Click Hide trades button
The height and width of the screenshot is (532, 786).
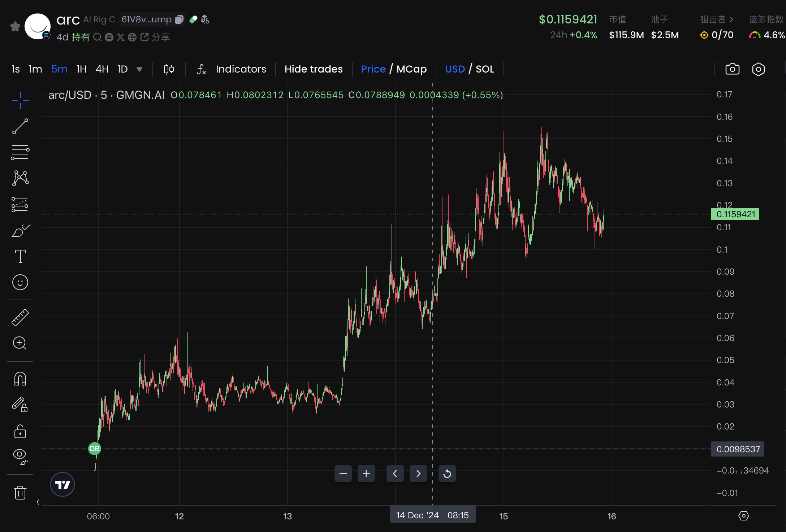(314, 69)
